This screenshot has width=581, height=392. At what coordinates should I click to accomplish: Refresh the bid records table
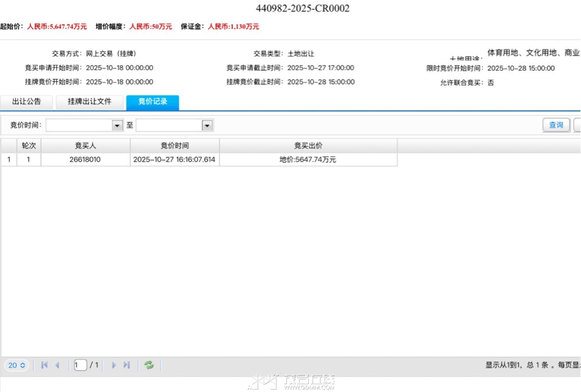[x=149, y=365]
